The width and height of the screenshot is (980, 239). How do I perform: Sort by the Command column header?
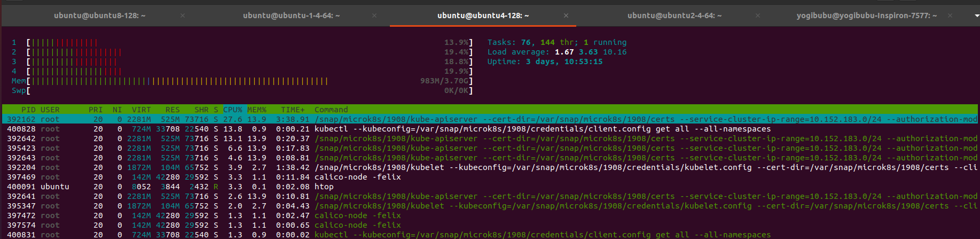331,110
